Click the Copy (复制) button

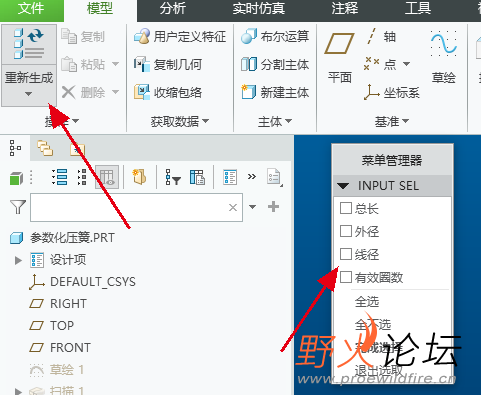83,36
